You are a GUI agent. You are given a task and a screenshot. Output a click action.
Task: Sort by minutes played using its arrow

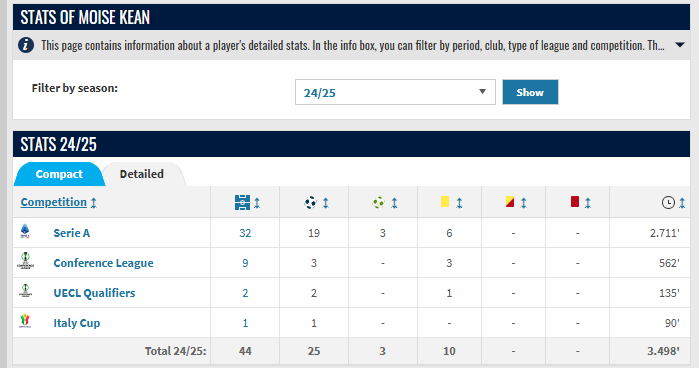(x=682, y=203)
